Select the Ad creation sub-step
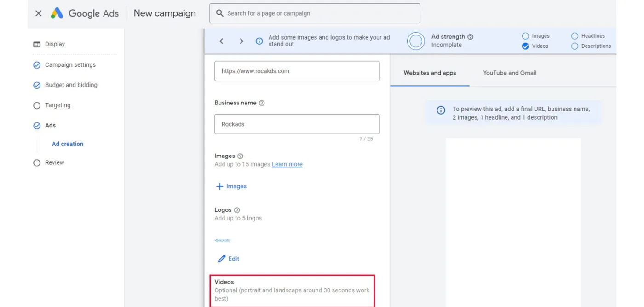644x307 pixels. [x=68, y=144]
